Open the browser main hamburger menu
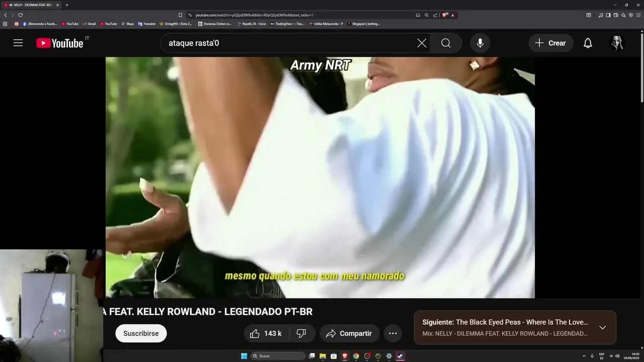The height and width of the screenshot is (362, 644). pyautogui.click(x=638, y=15)
